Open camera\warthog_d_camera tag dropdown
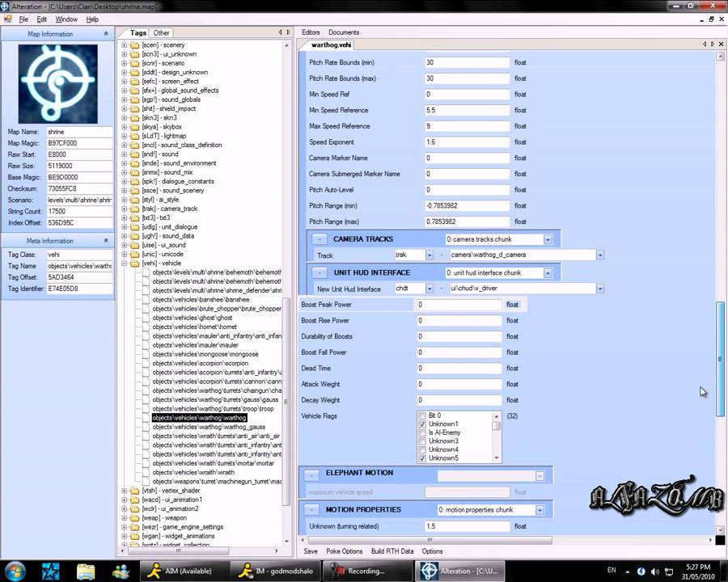This screenshot has width=728, height=582. coord(600,255)
